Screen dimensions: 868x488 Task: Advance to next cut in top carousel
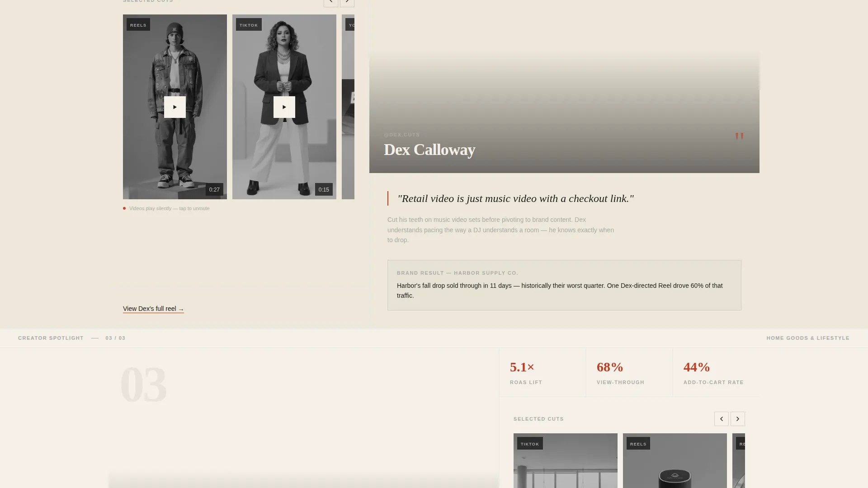[347, 2]
